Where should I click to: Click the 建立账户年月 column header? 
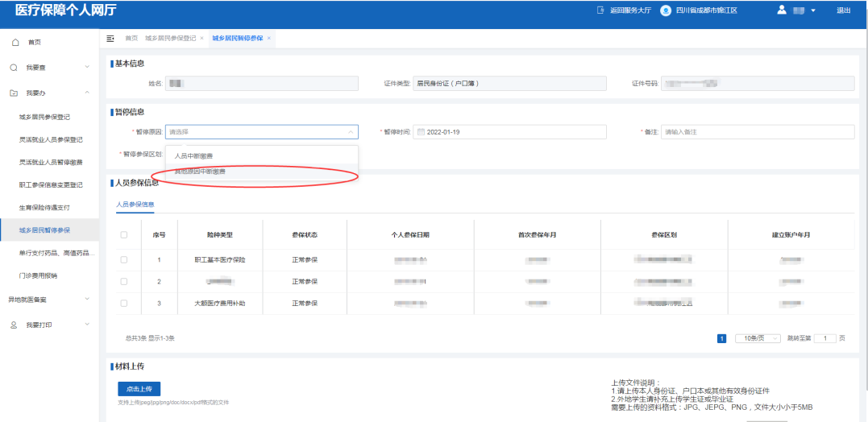pos(791,234)
